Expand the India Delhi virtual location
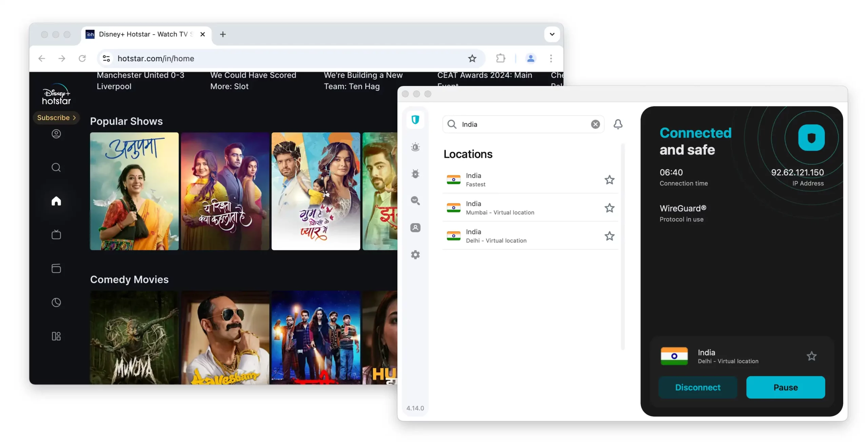This screenshot has height=443, width=868. (530, 236)
